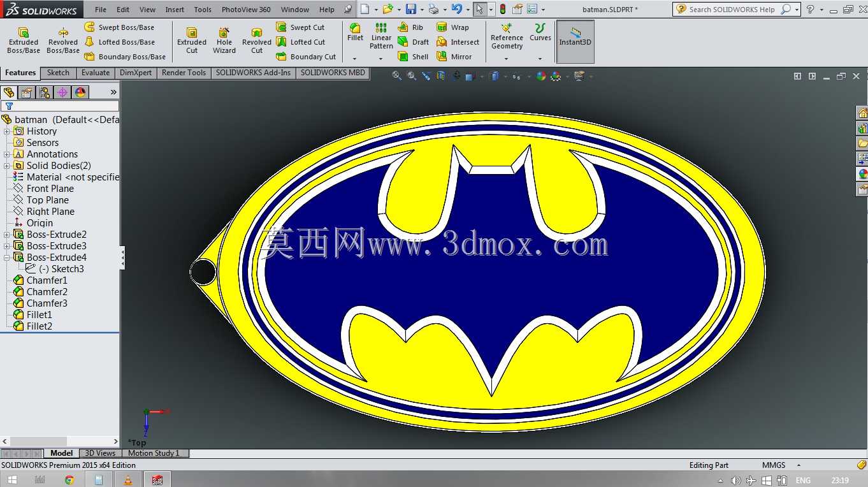868x487 pixels.
Task: Open the Linear Pattern dropdown arrow
Action: (x=381, y=59)
